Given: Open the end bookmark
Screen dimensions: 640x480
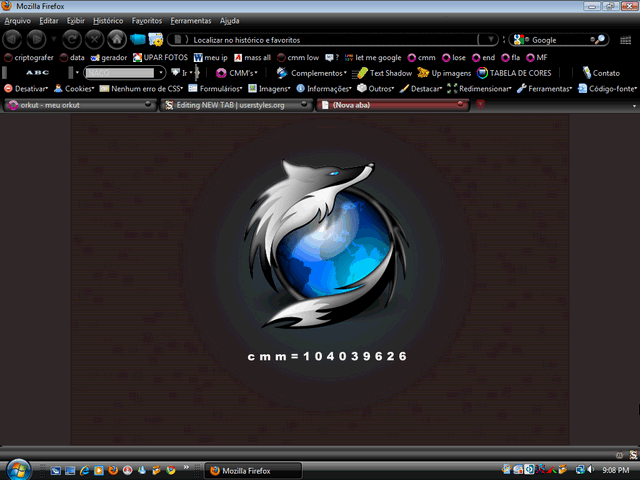Looking at the screenshot, I should (x=483, y=58).
